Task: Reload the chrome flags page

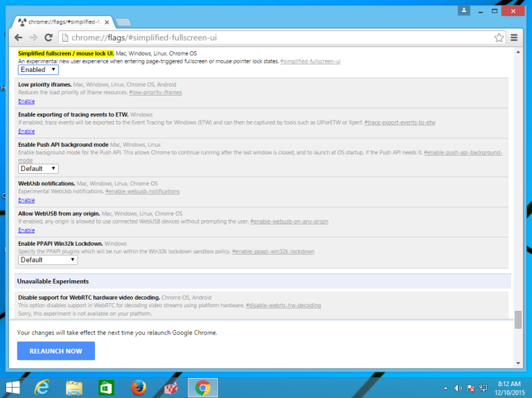Action: click(48, 37)
